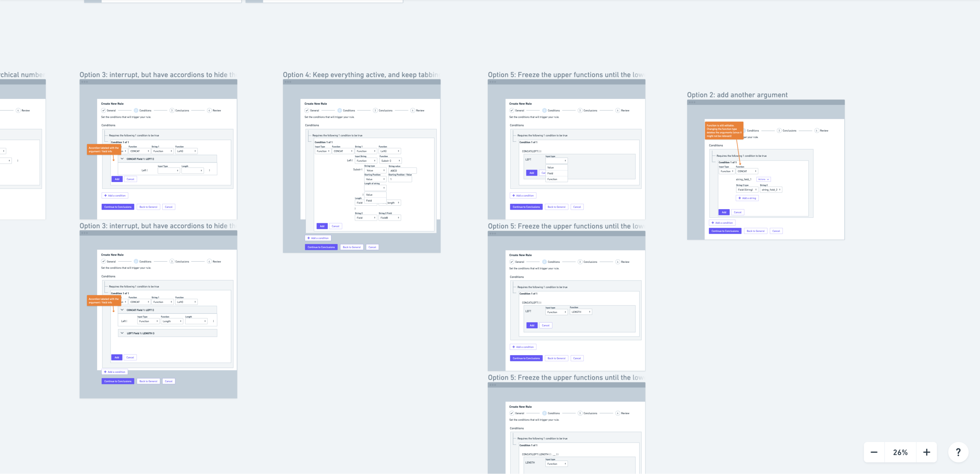Screen dimensions: 980x474
Task: Open help via the question mark button
Action: 958,452
